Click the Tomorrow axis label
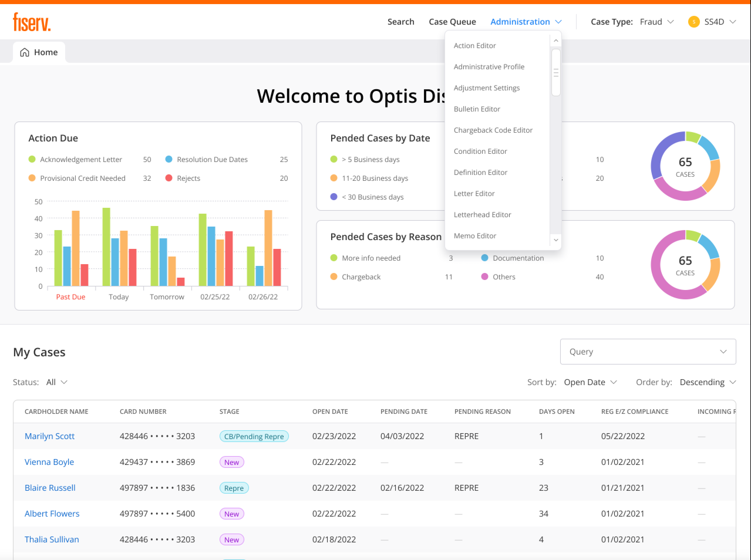 pos(167,297)
